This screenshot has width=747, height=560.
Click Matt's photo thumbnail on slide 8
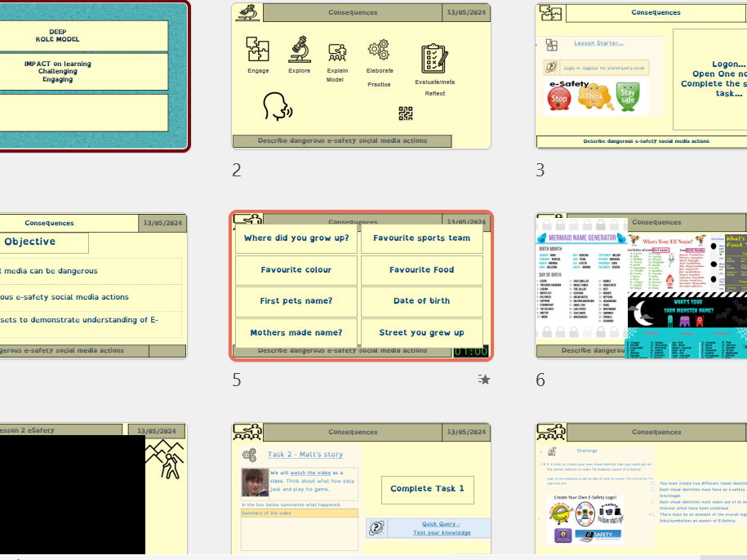tap(256, 483)
